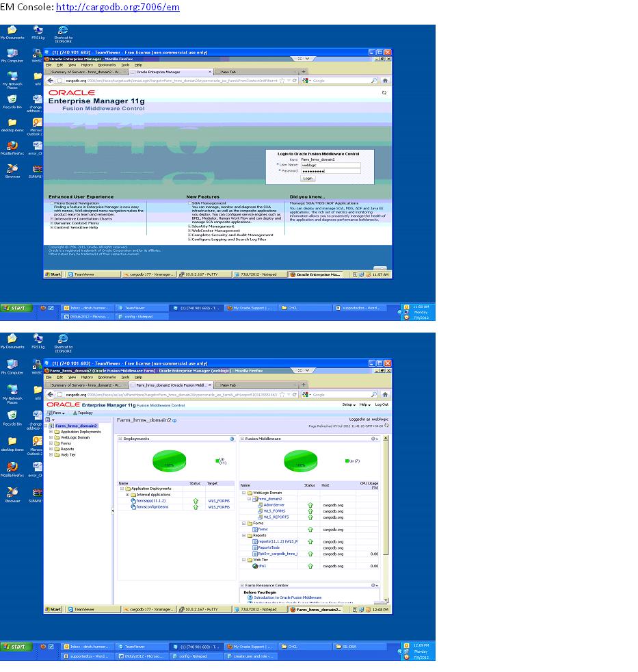Click the Deployments panel help icon
The image size is (638, 672).
pyautogui.click(x=232, y=439)
